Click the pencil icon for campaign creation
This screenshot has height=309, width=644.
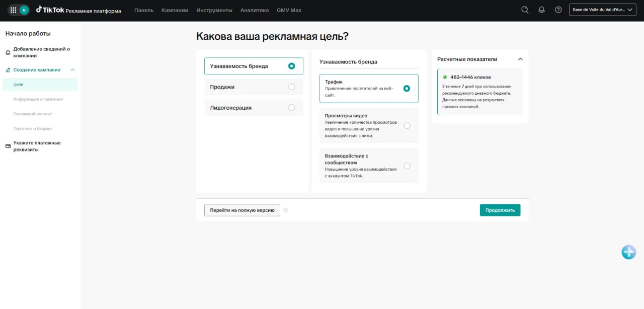tap(8, 70)
